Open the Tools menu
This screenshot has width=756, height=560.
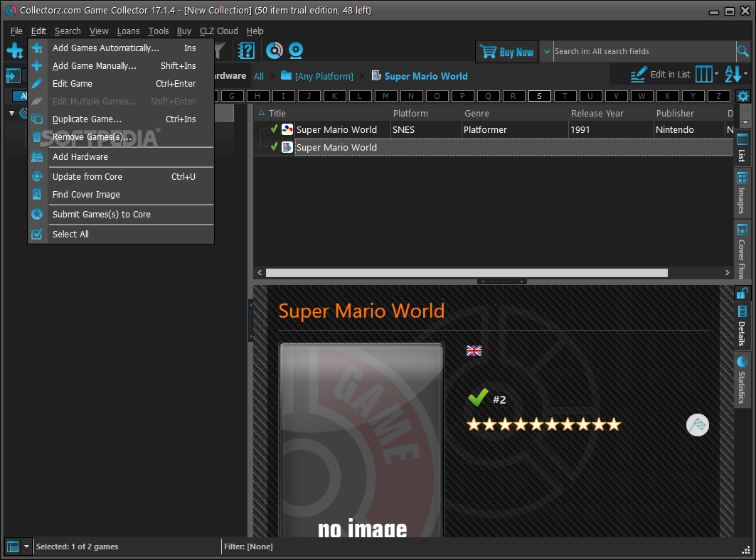pyautogui.click(x=158, y=31)
